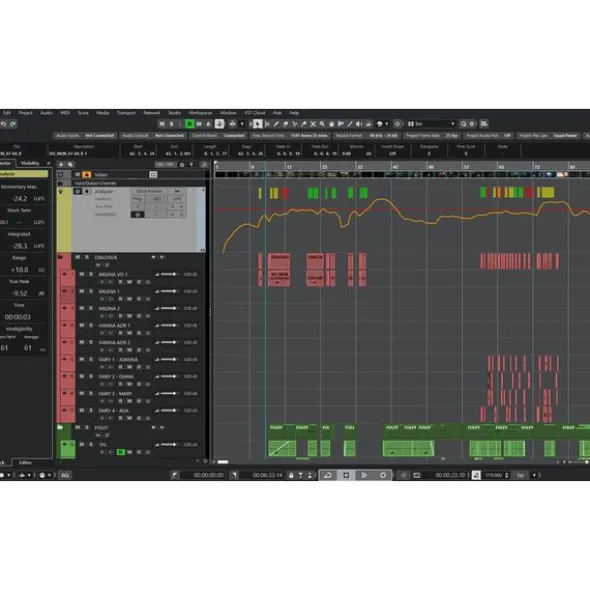Select the Erase tool
Screen dimensions: 590x591
pos(285,124)
